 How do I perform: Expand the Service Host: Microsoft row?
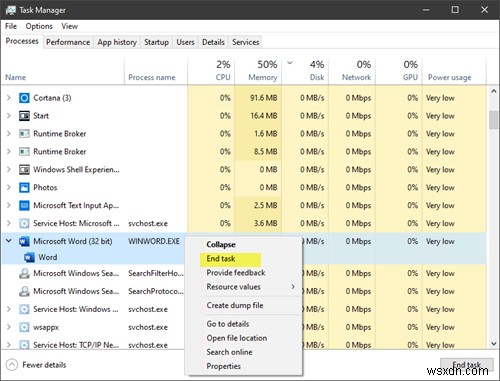click(9, 223)
